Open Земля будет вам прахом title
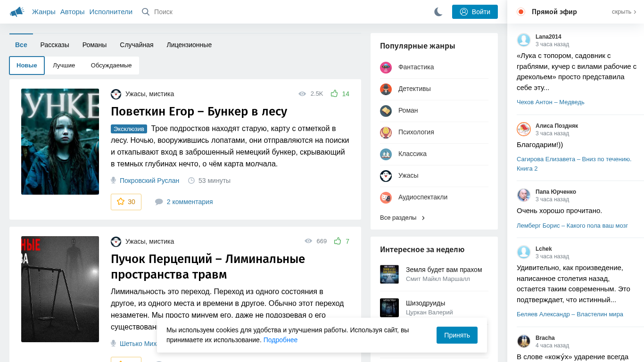 [444, 270]
